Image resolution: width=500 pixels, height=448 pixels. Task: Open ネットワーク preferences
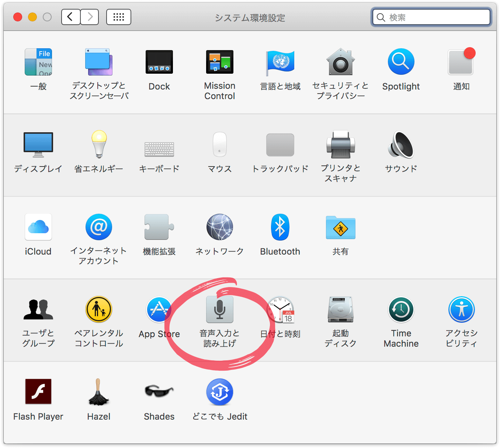[220, 227]
